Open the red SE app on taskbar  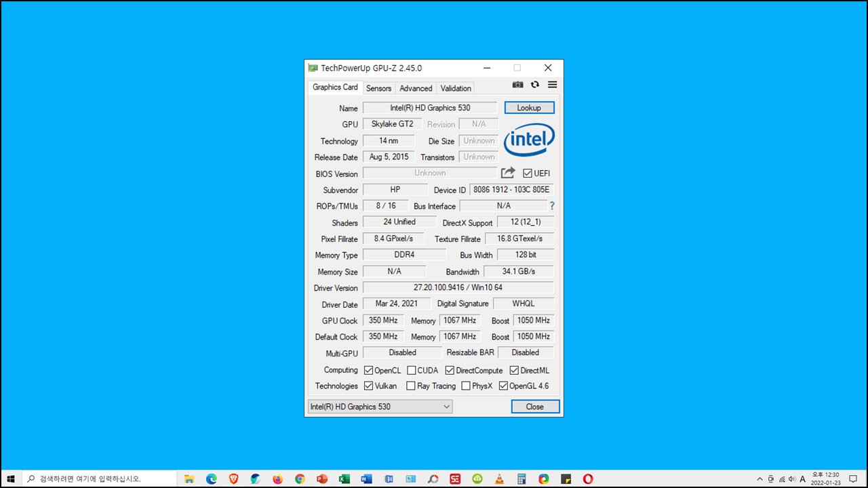click(x=455, y=479)
